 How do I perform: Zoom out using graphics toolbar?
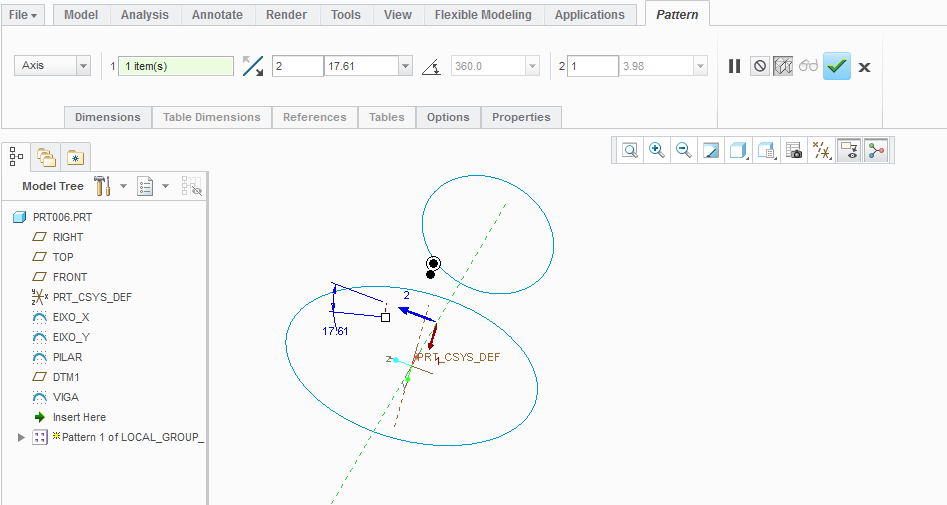684,150
